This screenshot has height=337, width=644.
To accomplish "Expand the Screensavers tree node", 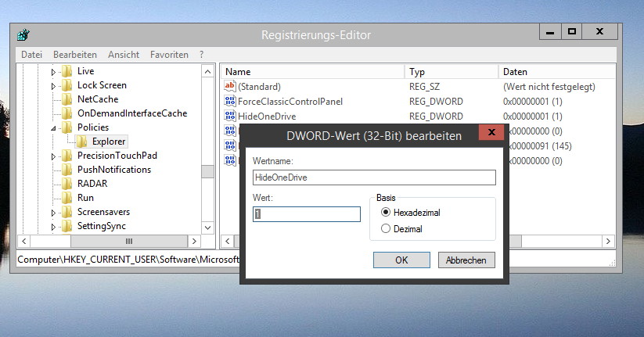I will tap(53, 213).
